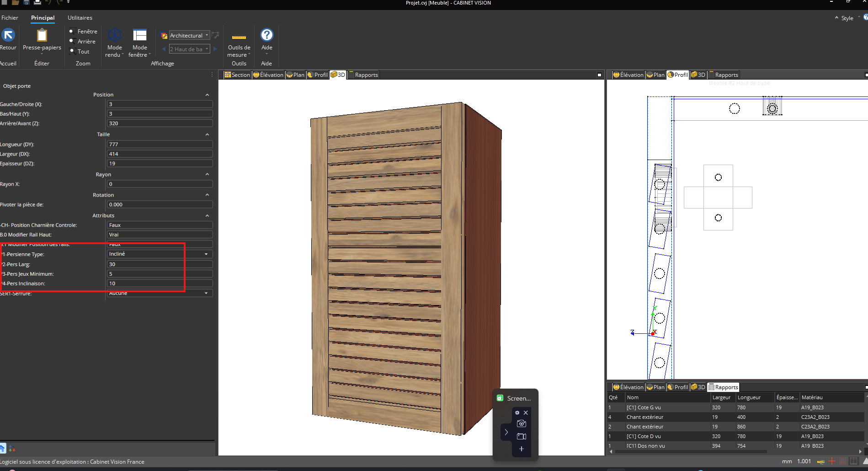Click the Retour back arrow icon
This screenshot has height=471, width=868.
tap(8, 35)
